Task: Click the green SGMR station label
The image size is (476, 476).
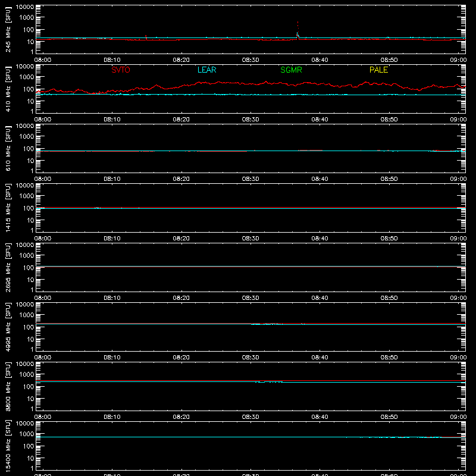Action: coord(291,70)
